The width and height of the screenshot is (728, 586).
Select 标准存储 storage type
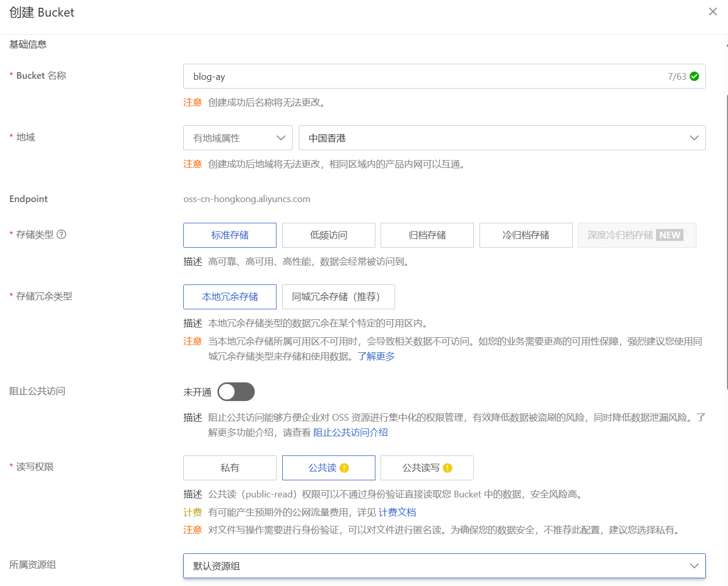pos(230,235)
